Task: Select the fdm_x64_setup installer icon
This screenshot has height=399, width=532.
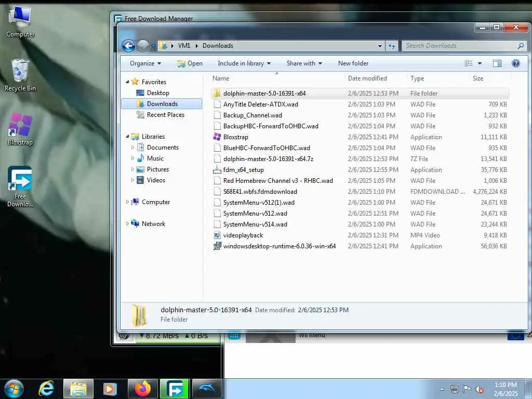Action: (x=217, y=170)
